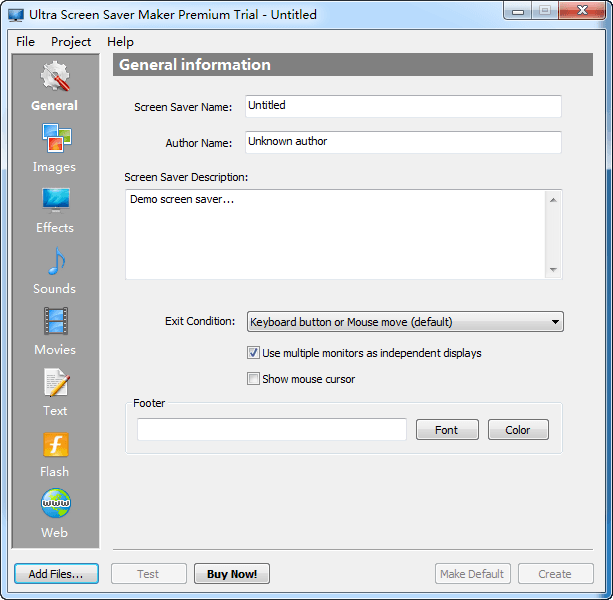Click the Add Files... button
Image resolution: width=613 pixels, height=600 pixels.
point(56,574)
